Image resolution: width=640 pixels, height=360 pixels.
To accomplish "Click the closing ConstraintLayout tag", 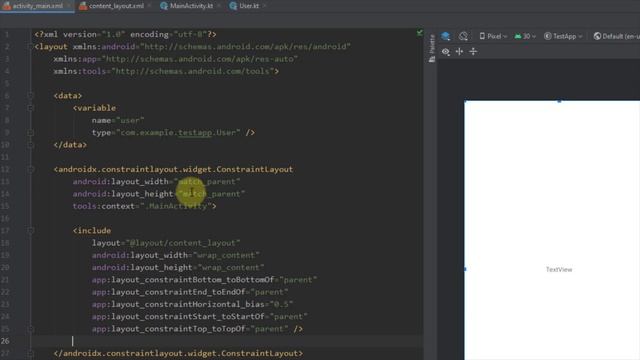I will click(178, 353).
